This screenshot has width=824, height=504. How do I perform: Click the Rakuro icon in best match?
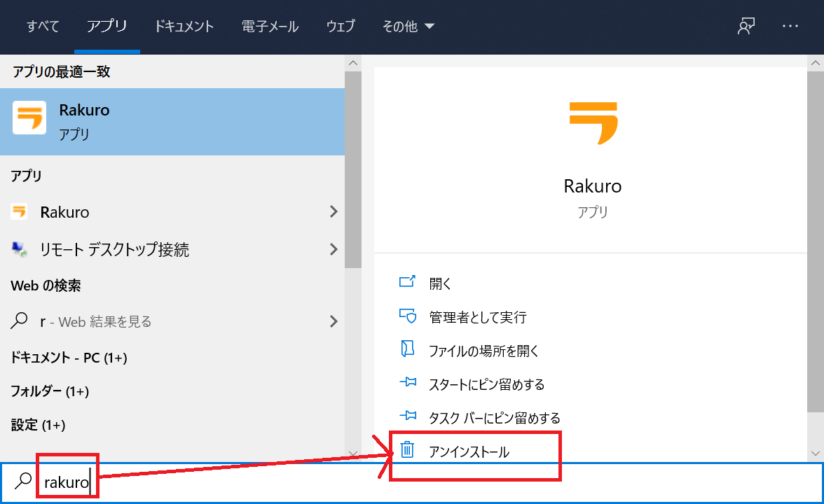(29, 118)
